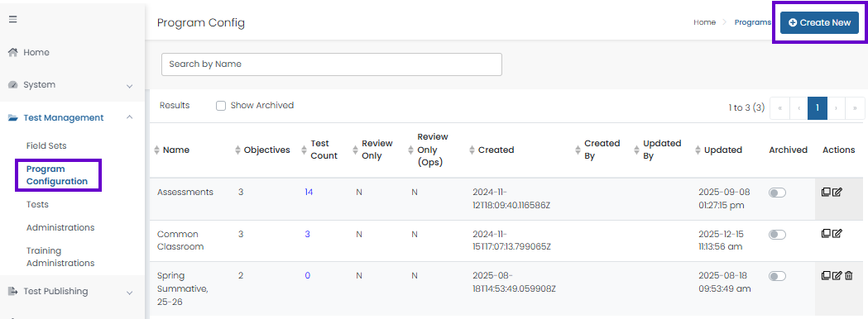The image size is (868, 319).
Task: Sort by Created By column
Action: 578,150
